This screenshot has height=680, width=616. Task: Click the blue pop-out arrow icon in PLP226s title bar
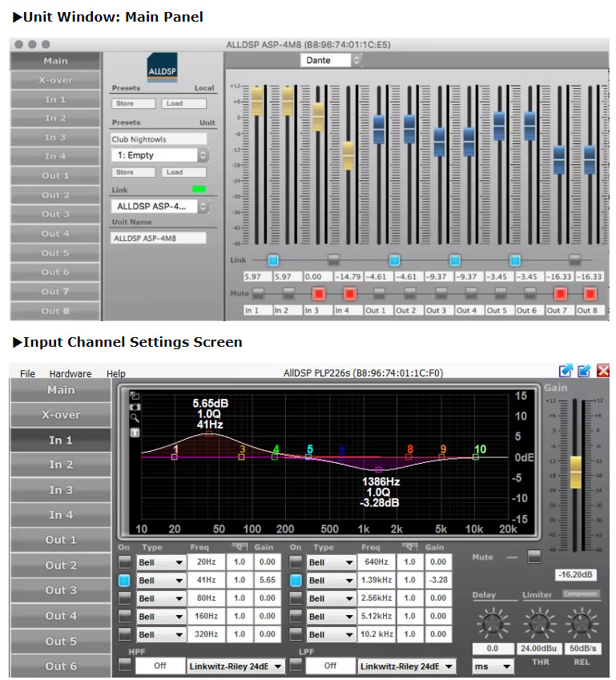point(566,371)
